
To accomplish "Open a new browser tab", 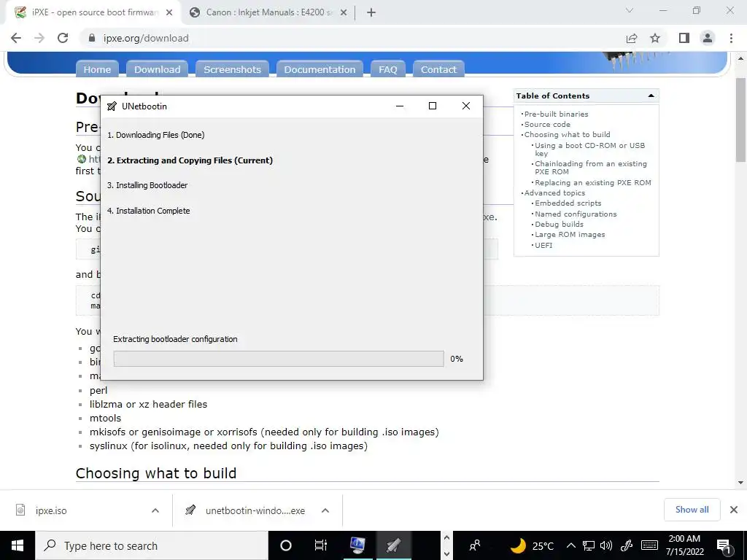I will pos(371,12).
